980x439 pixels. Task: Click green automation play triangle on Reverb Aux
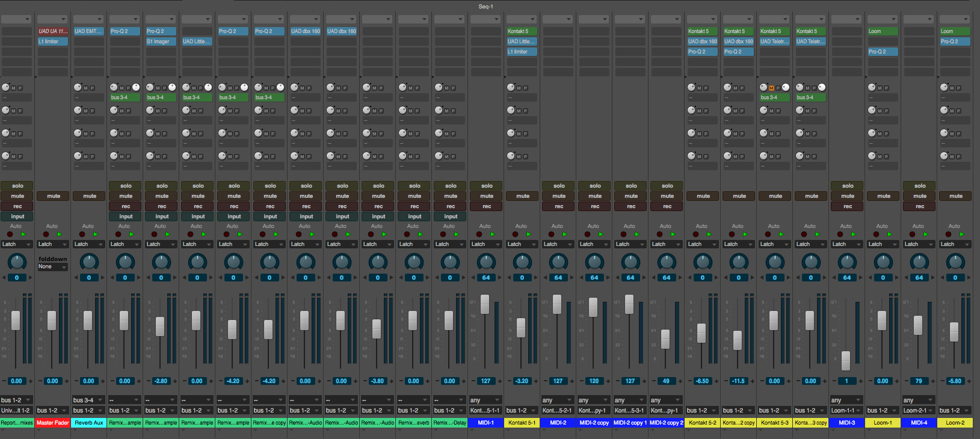(x=95, y=234)
